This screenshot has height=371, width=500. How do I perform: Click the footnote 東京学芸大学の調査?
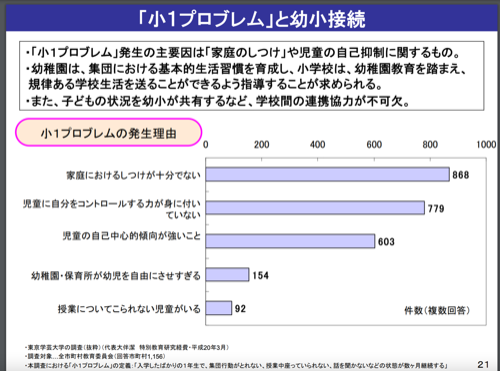pos(127,347)
